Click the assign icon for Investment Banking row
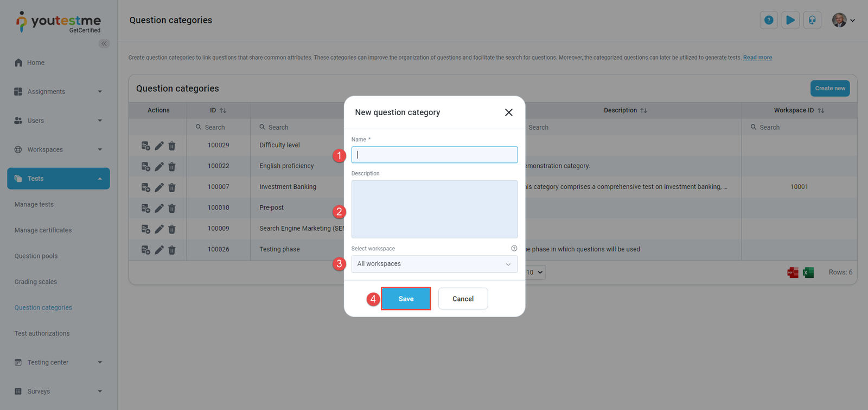Screen dimensions: 868x410 pos(145,187)
